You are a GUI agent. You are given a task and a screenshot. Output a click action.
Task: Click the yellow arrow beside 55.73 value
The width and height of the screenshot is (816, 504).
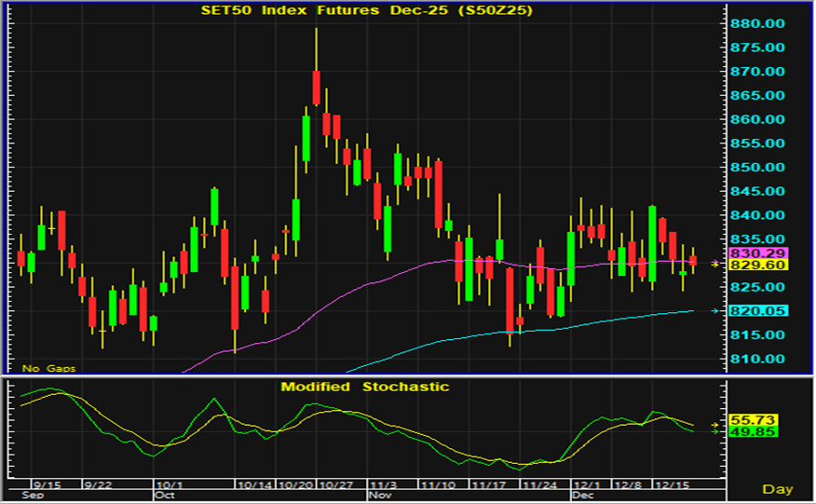(714, 422)
